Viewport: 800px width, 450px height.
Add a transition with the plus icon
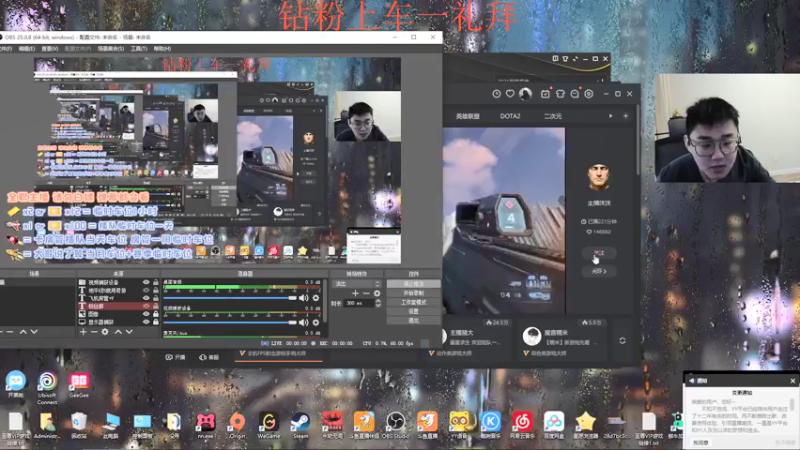tap(356, 293)
